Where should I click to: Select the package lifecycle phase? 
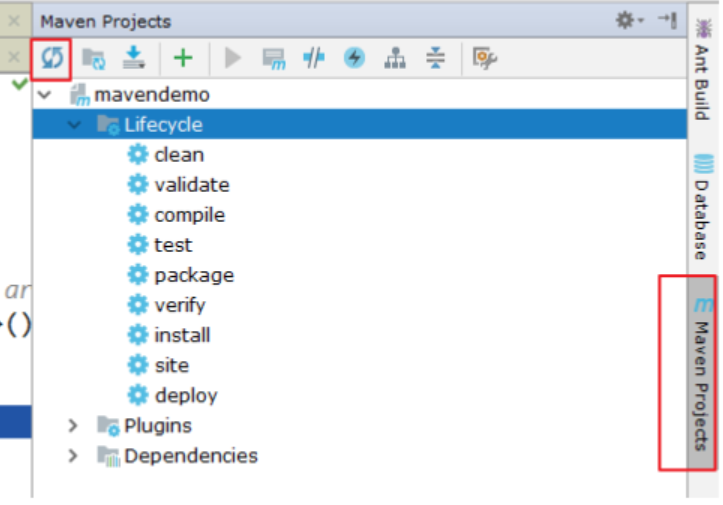194,276
